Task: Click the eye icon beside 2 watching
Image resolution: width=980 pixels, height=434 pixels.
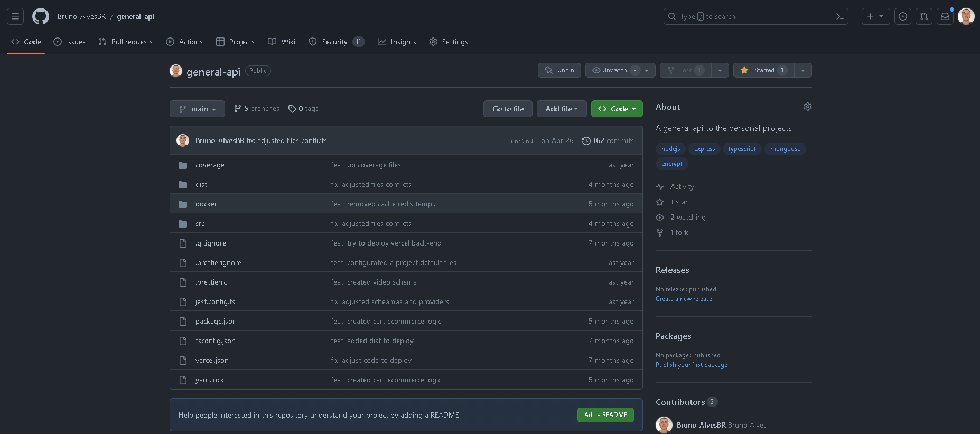Action: [x=660, y=218]
